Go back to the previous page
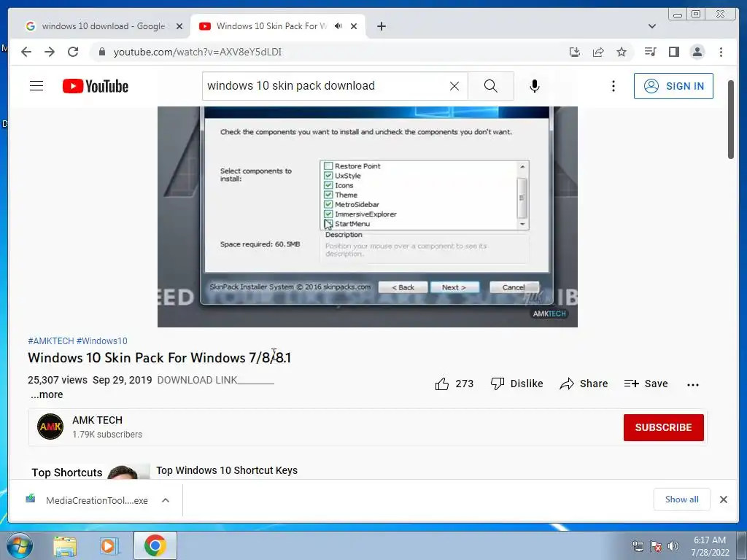Screen dimensions: 747x560 (26, 52)
